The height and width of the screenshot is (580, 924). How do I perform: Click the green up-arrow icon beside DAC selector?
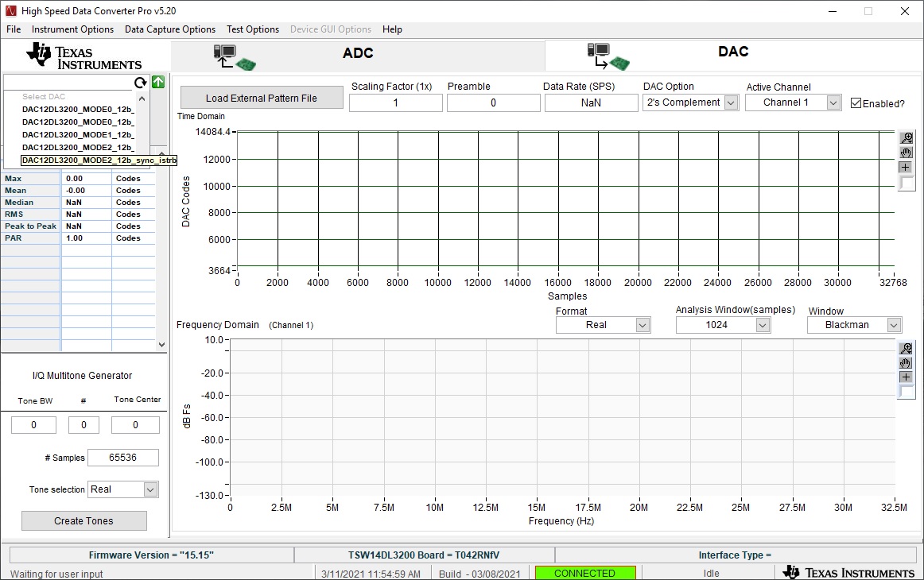[158, 82]
